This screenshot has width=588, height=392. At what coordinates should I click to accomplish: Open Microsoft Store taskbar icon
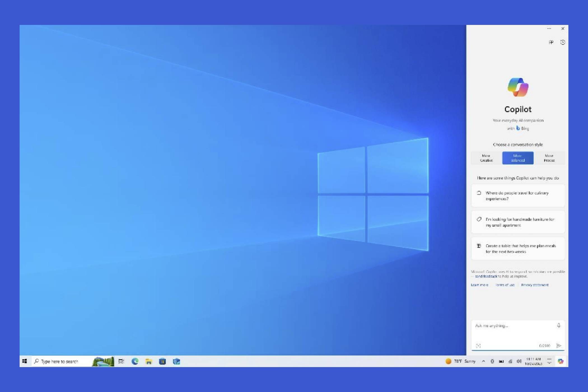[162, 361]
